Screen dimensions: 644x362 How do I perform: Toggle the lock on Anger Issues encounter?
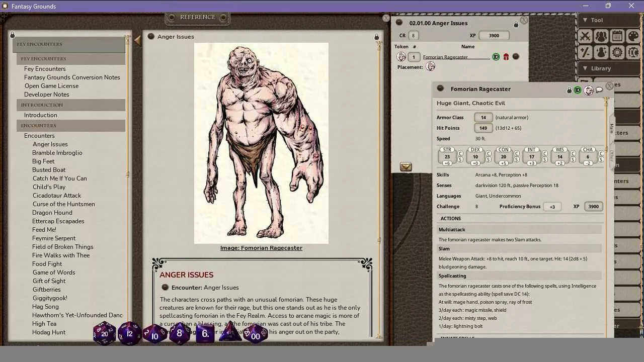point(516,24)
